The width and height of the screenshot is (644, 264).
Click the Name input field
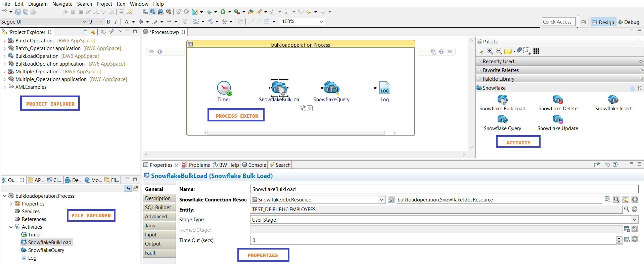pos(443,189)
